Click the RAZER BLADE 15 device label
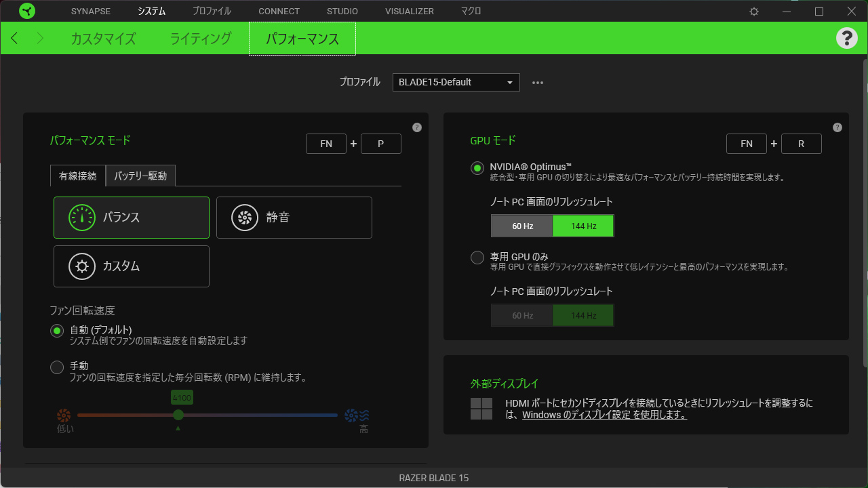868x488 pixels. 434,478
